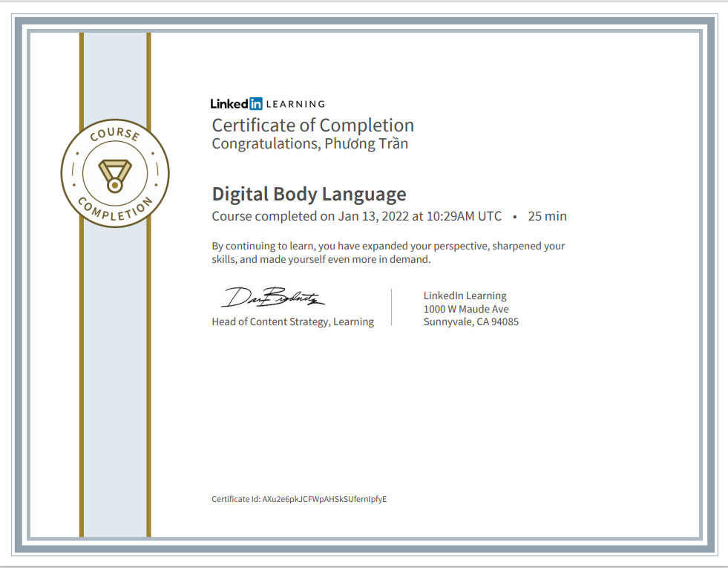The width and height of the screenshot is (728, 568).
Task: Select '1000 W Maude Ave' address line
Action: click(466, 309)
